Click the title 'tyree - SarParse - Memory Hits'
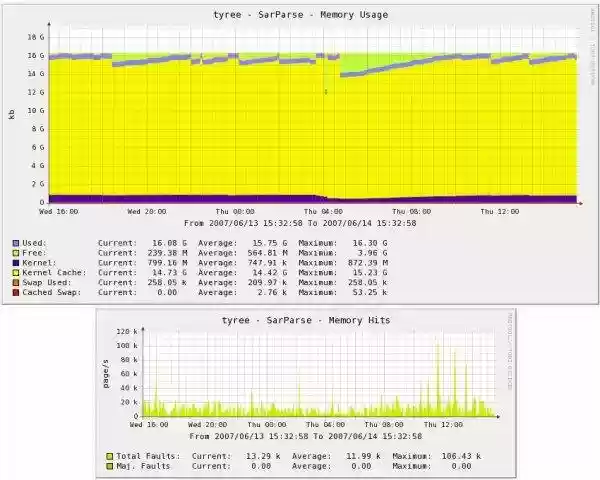This screenshot has width=600, height=480. pos(306,320)
